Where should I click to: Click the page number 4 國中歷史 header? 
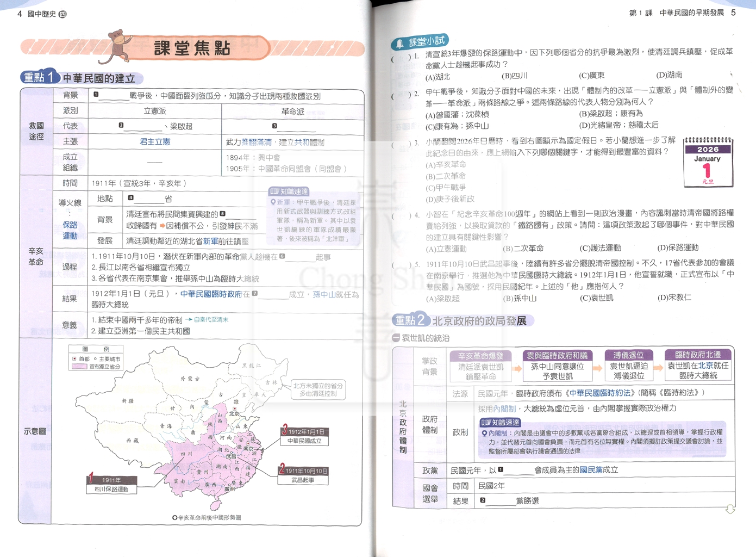coord(42,14)
